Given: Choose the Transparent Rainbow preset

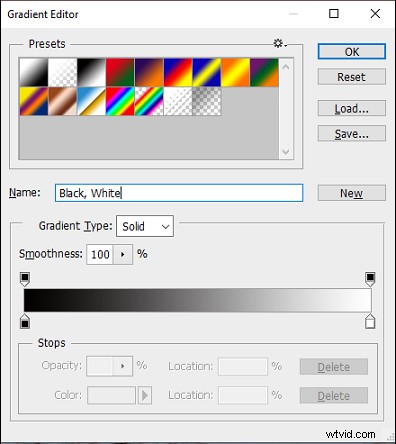Looking at the screenshot, I should 149,101.
